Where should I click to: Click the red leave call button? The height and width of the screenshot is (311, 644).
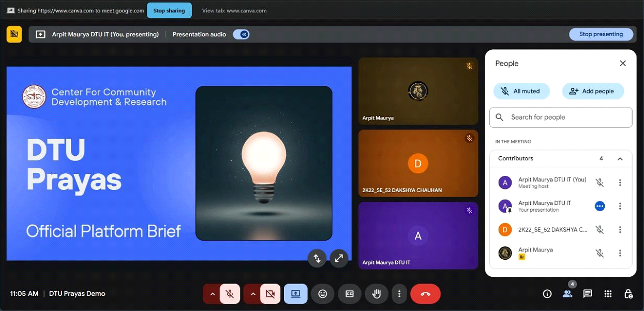pos(425,294)
